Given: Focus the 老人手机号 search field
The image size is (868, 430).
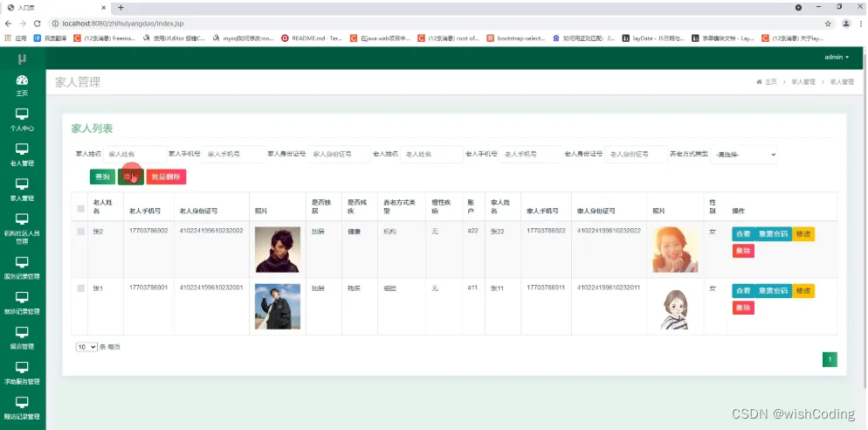Looking at the screenshot, I should (531, 155).
